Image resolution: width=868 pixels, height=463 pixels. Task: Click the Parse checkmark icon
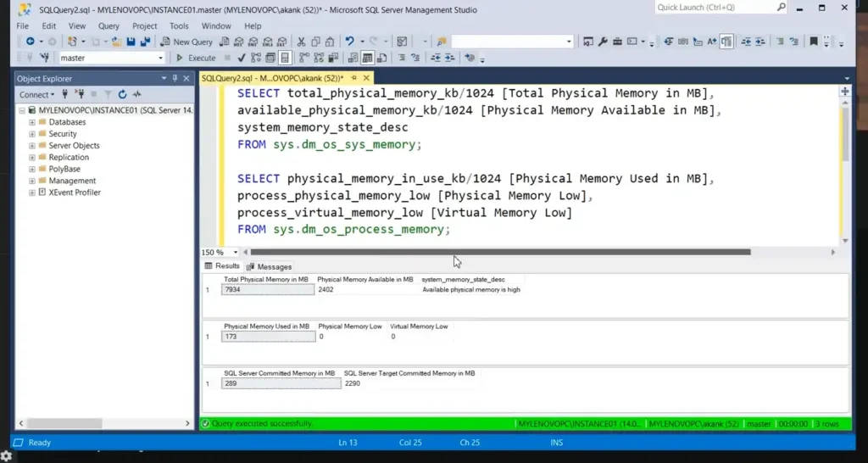[x=242, y=58]
